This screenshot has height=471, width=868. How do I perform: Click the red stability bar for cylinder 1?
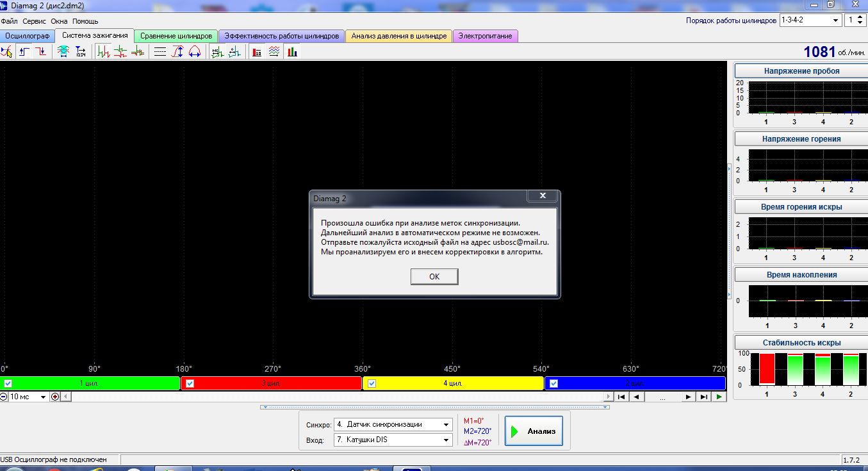[767, 368]
